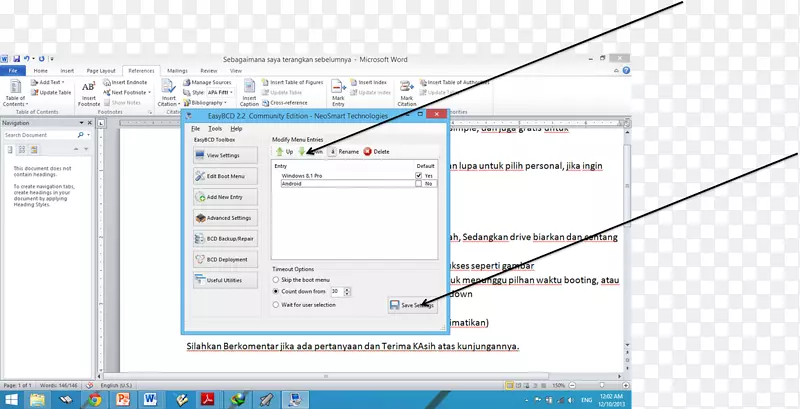Open Manage Sources in Word ribbon
Image resolution: width=800 pixels, height=409 pixels.
[207, 82]
